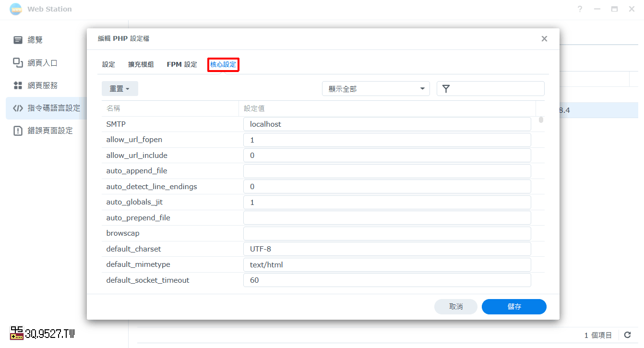The width and height of the screenshot is (644, 348).
Task: Click the auto_detect_line_endings value field
Action: pos(387,187)
